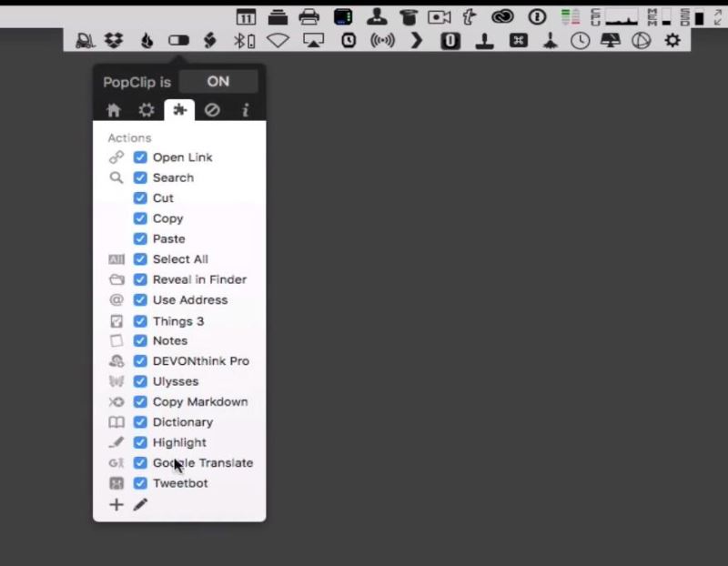
Task: Click the gear icon in menu bar
Action: tap(672, 40)
